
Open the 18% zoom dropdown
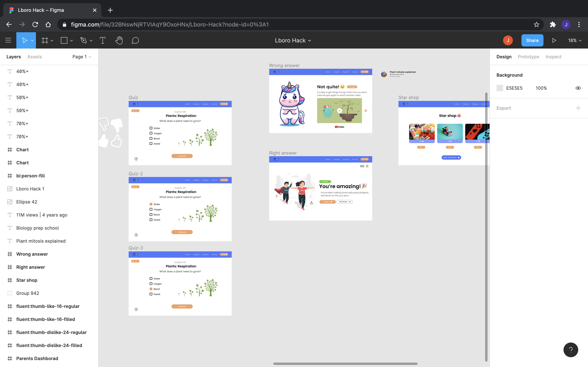point(575,40)
